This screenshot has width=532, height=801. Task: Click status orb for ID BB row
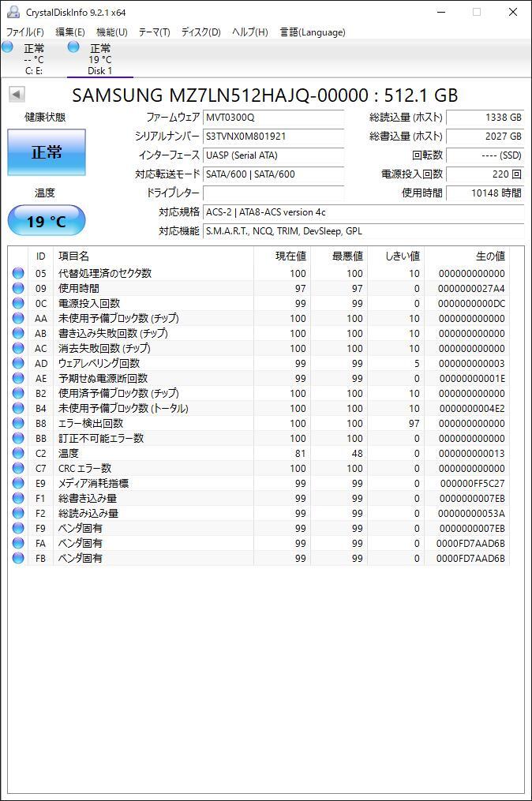[18, 438]
